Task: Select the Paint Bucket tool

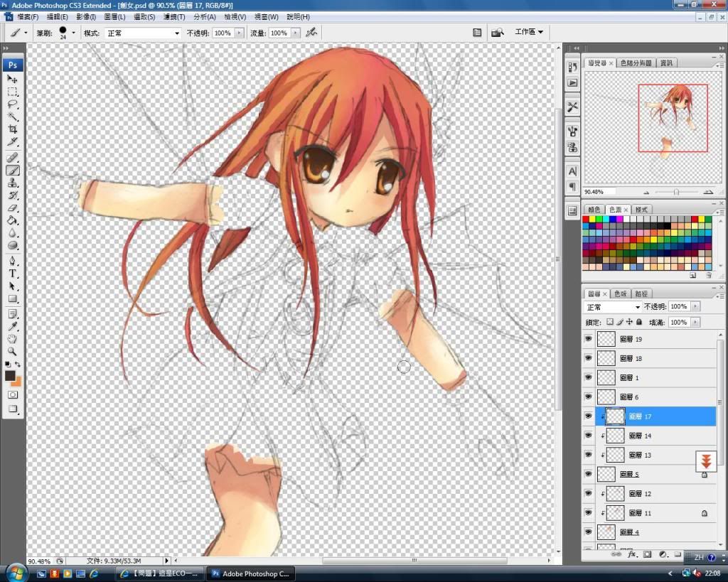Action: [x=13, y=220]
